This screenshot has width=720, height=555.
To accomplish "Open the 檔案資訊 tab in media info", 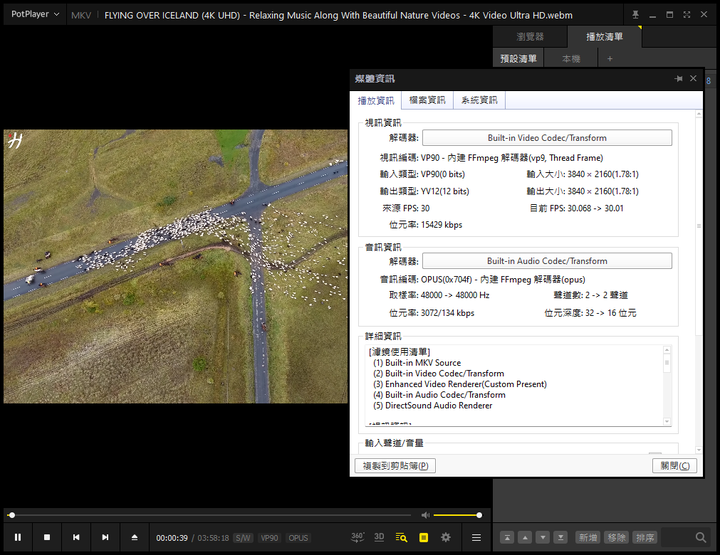I will point(427,100).
